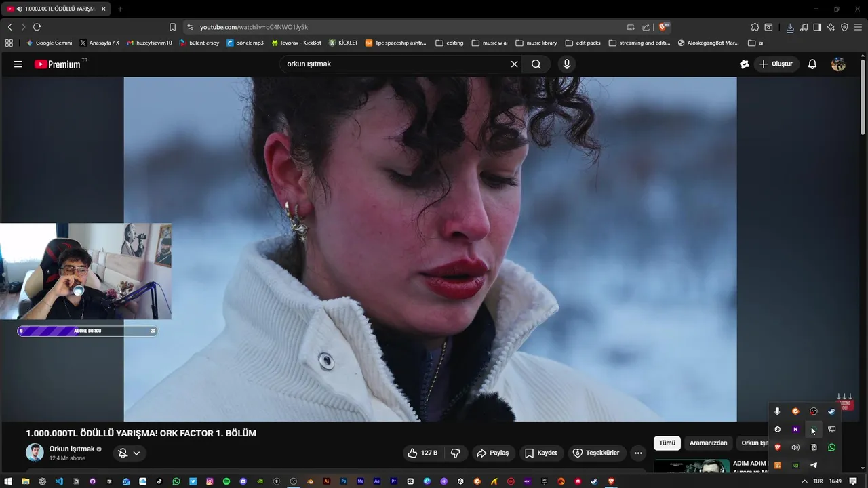Open the Anasayfa / X bookmark
The image size is (868, 488).
(x=99, y=43)
